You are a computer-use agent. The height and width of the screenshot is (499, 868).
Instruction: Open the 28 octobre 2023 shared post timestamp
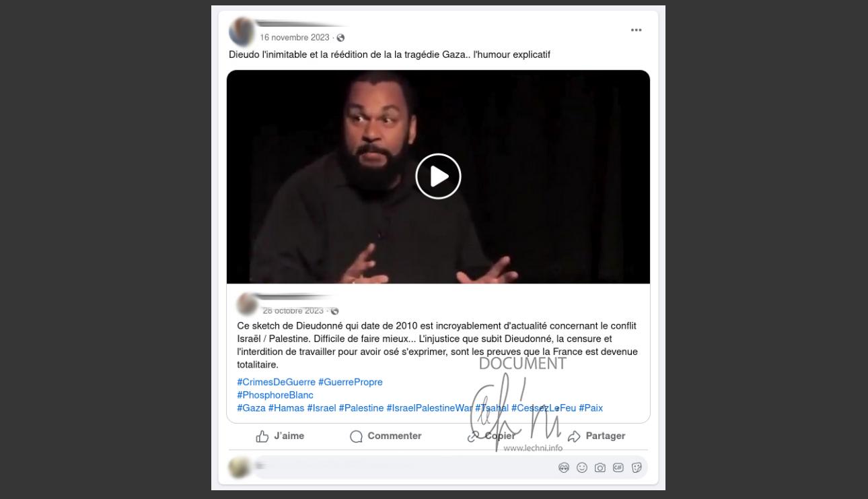[x=293, y=310]
